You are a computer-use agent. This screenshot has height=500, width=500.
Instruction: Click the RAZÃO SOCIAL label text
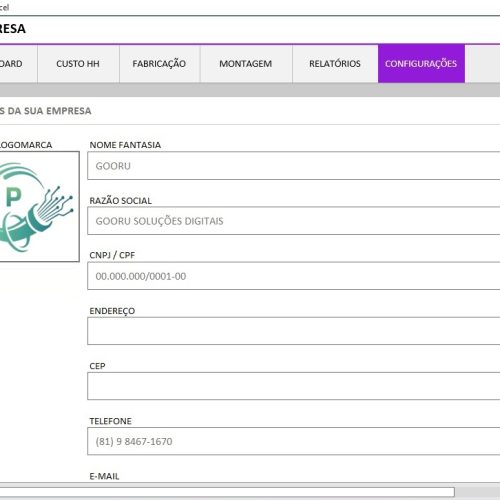(x=120, y=201)
